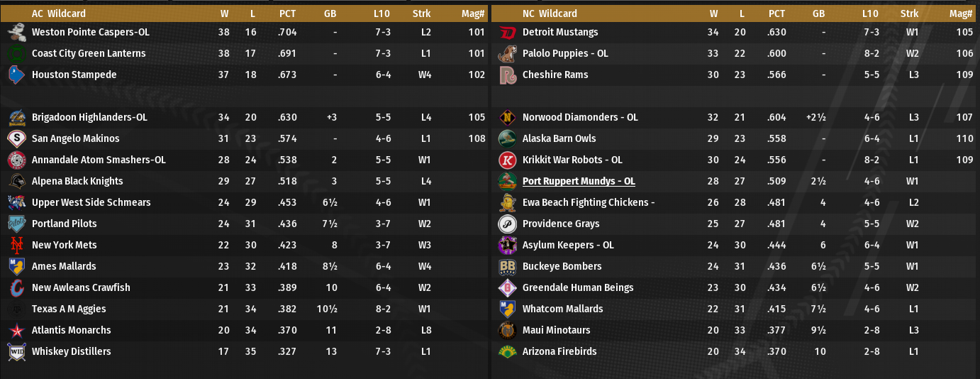Click the Buckeye Bombers BB logo
The image size is (980, 379).
(507, 266)
